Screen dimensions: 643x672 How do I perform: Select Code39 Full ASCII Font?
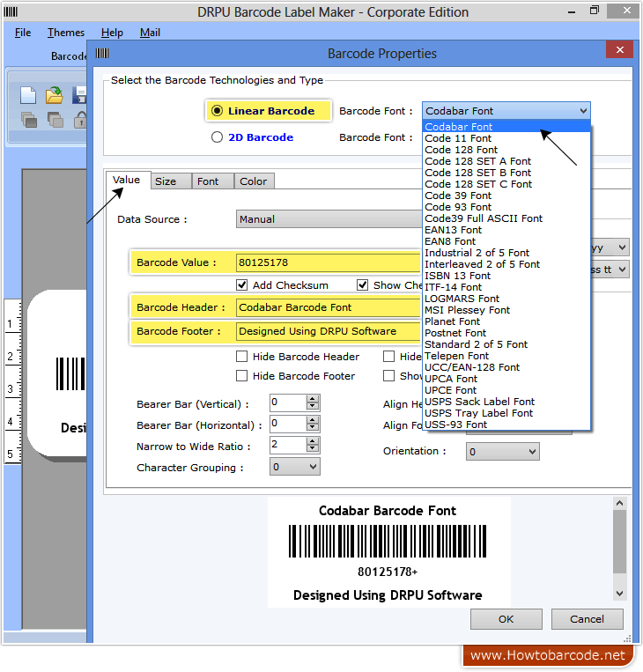(x=506, y=218)
